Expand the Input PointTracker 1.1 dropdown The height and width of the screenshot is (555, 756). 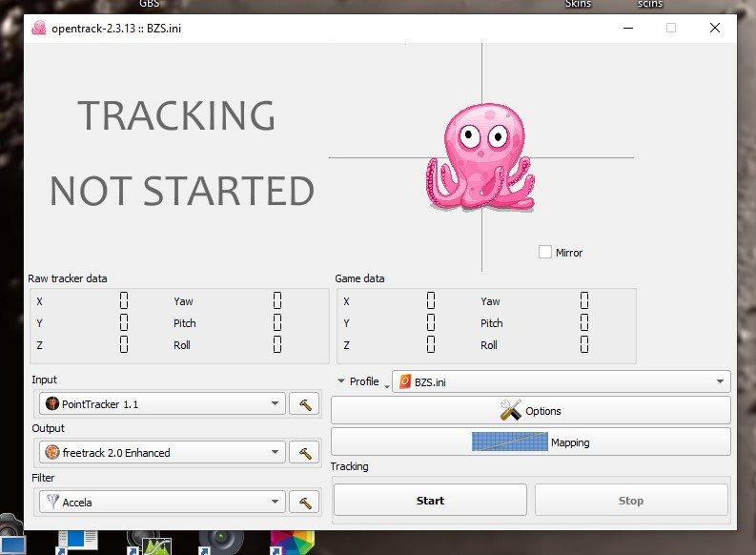click(x=162, y=404)
